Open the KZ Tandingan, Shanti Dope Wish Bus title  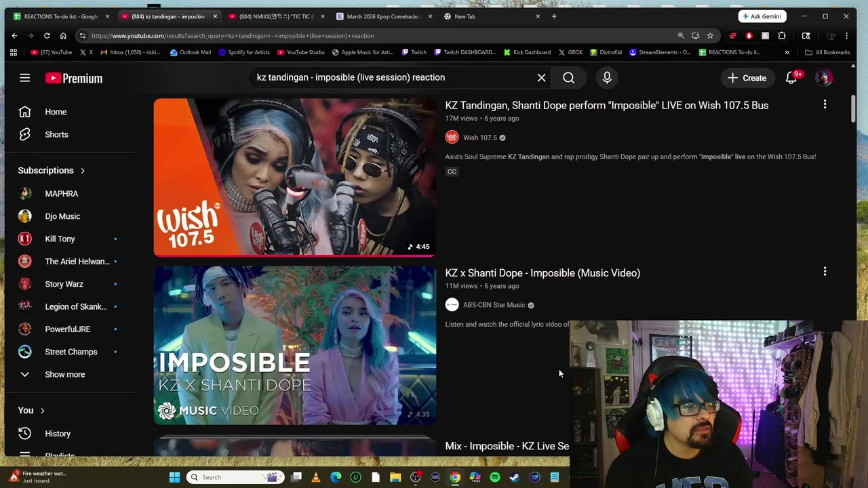606,105
